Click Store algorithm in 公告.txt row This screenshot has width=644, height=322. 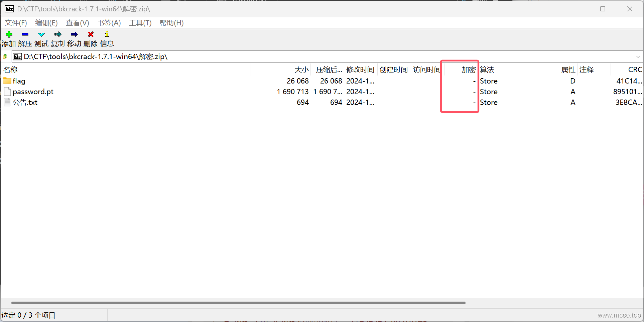489,102
